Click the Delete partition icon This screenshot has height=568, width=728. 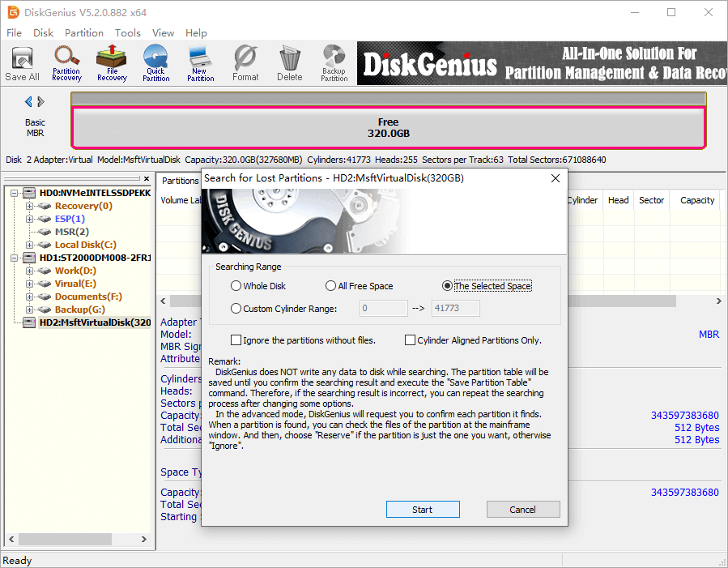click(x=289, y=63)
